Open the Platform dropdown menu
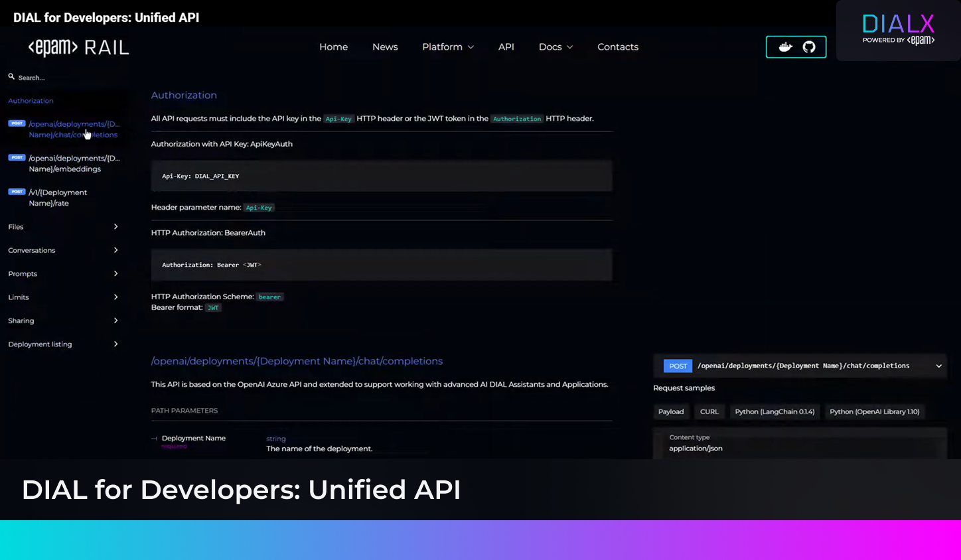Viewport: 961px width, 560px height. click(x=448, y=47)
